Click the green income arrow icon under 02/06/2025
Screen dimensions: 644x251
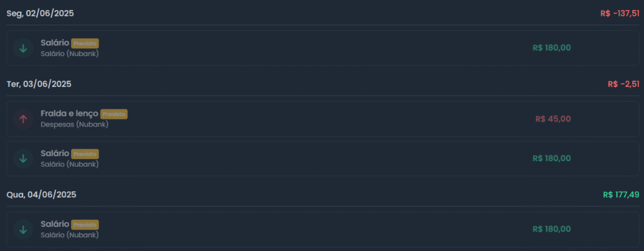23,48
